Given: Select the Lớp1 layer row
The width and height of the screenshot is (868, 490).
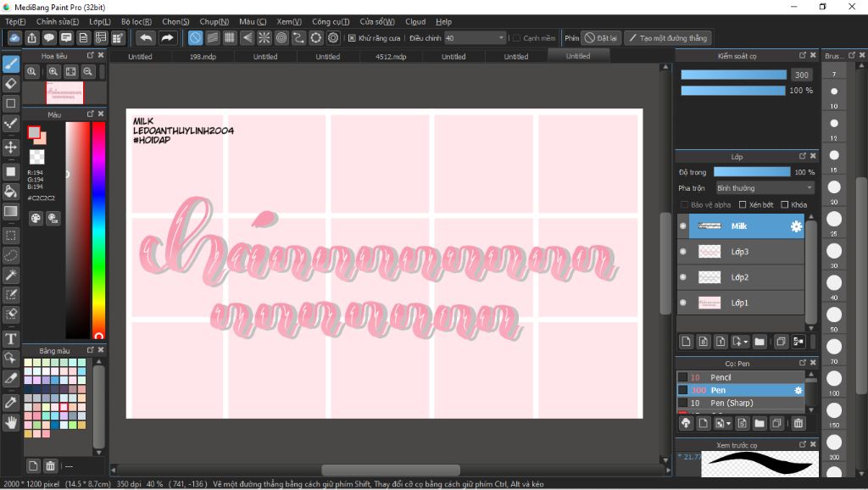Looking at the screenshot, I should [x=741, y=303].
